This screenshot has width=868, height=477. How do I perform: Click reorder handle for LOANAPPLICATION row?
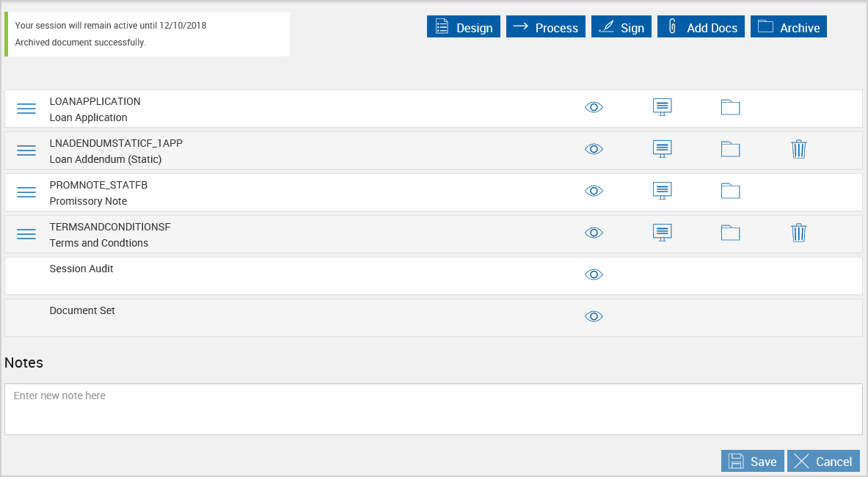pos(26,109)
